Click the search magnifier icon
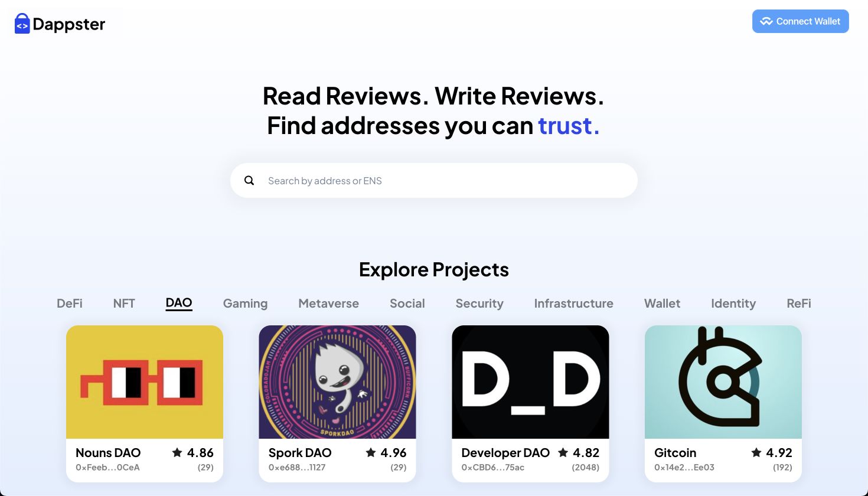The image size is (868, 496). coord(249,181)
